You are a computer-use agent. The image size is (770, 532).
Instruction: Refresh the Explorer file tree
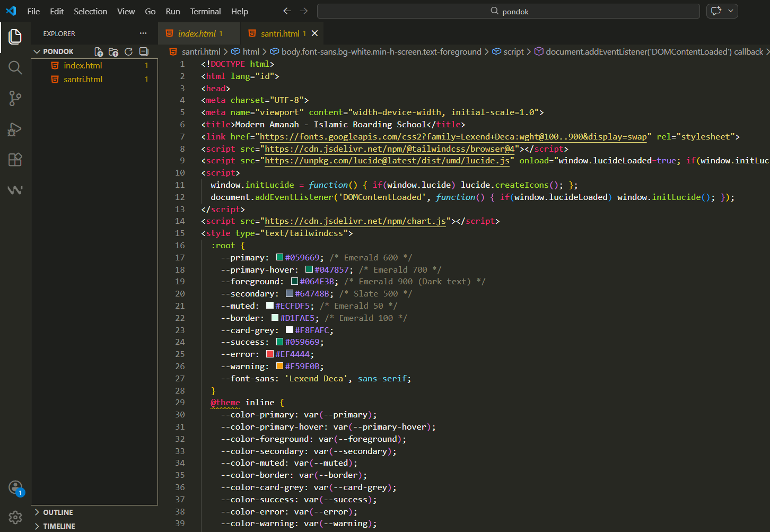(x=128, y=51)
